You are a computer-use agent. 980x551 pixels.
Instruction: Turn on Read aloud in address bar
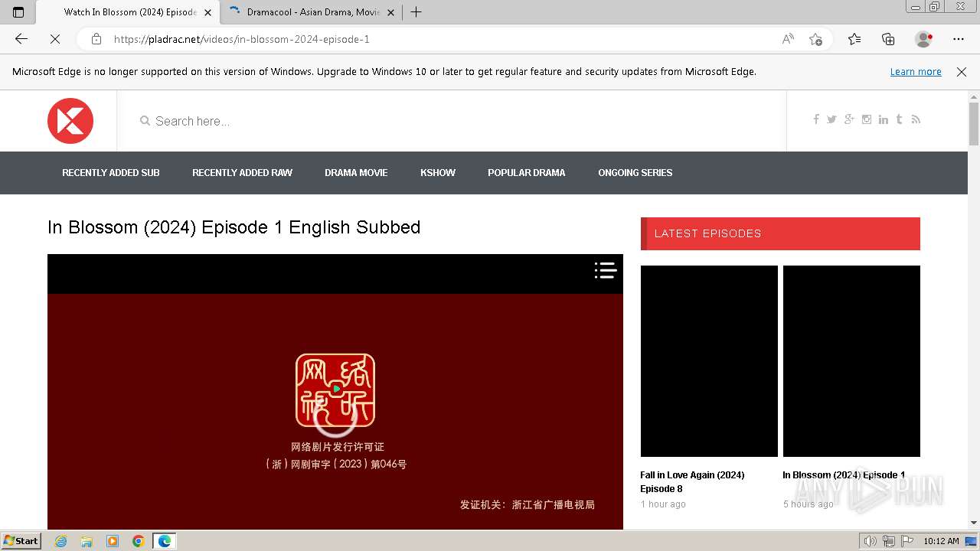[788, 39]
